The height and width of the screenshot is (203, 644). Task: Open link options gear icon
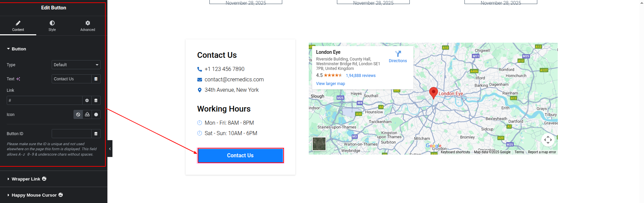click(87, 100)
